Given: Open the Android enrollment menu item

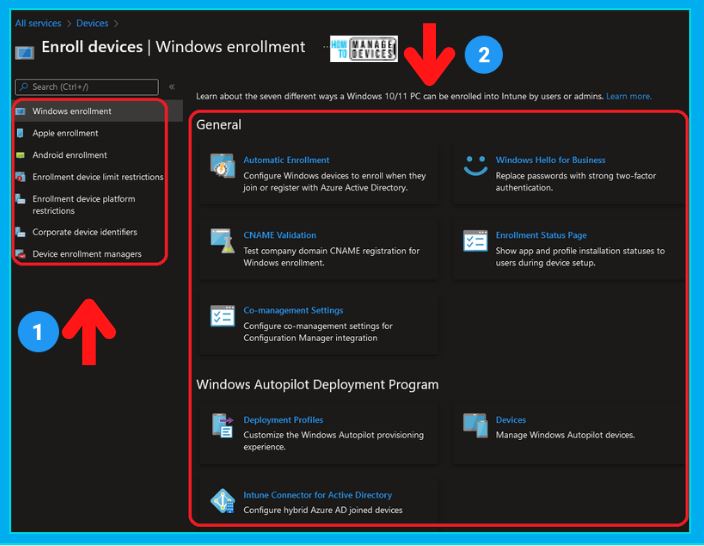Looking at the screenshot, I should point(70,155).
